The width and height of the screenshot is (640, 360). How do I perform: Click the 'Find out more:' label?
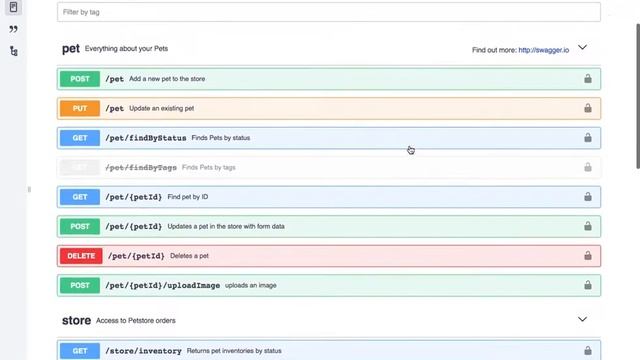494,50
